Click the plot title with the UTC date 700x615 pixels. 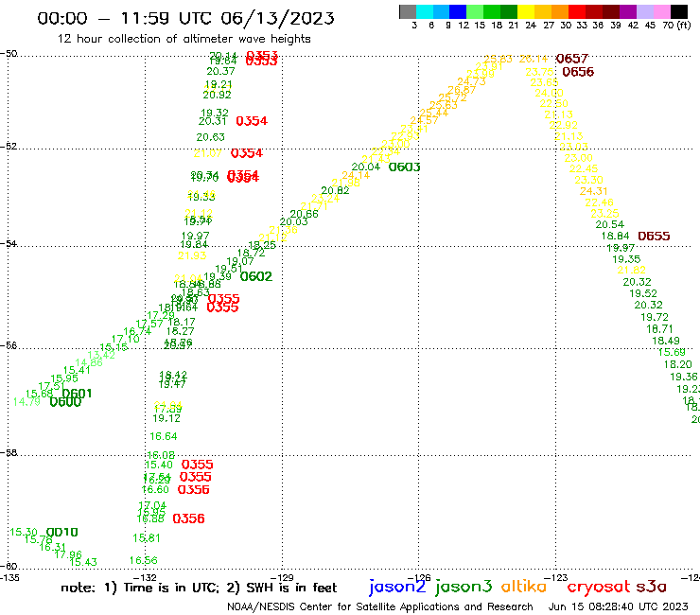(185, 18)
